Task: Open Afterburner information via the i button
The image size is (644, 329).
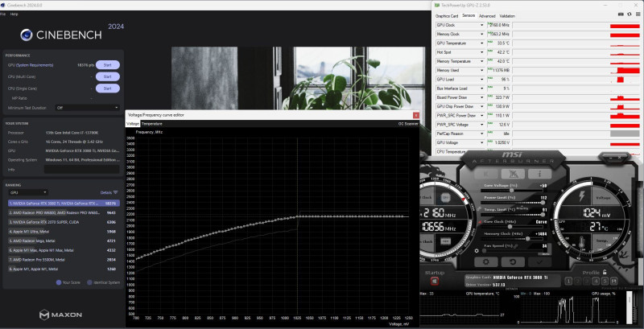Action: 539,174
